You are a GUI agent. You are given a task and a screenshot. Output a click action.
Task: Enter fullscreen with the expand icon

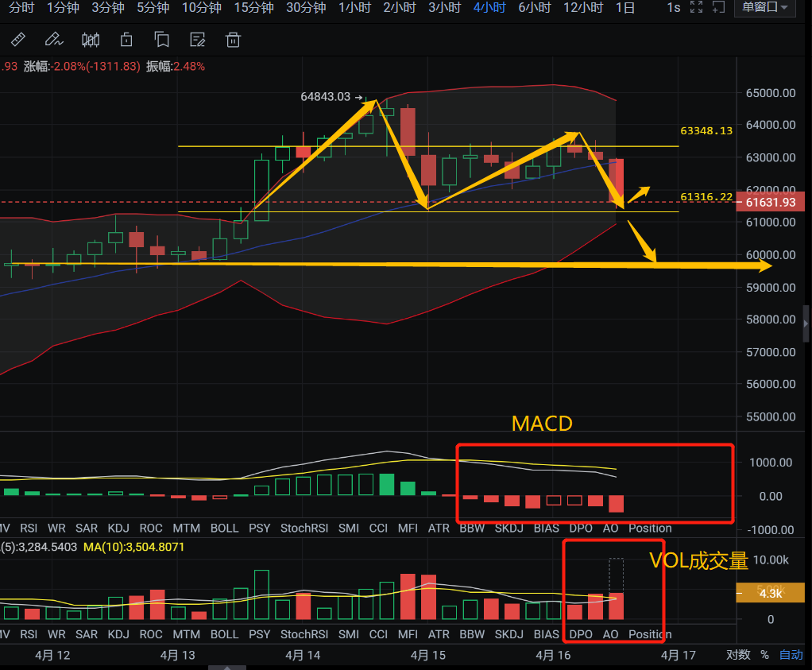click(696, 8)
